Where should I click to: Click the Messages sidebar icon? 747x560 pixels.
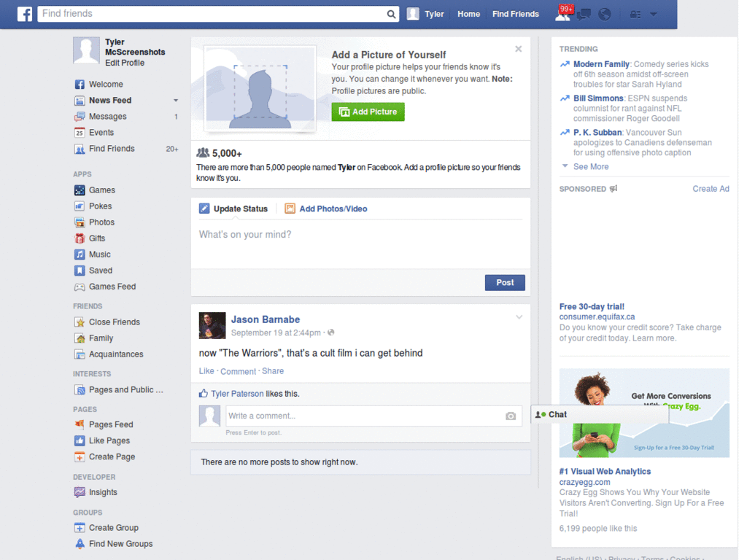[80, 117]
